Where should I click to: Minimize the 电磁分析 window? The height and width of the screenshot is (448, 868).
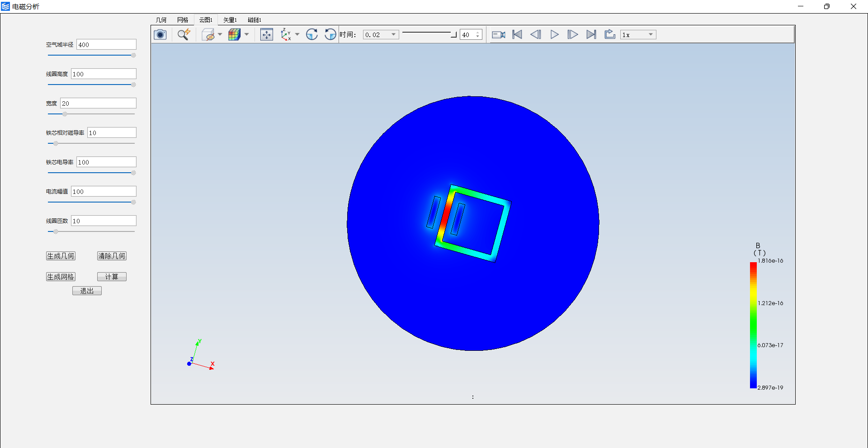[801, 6]
